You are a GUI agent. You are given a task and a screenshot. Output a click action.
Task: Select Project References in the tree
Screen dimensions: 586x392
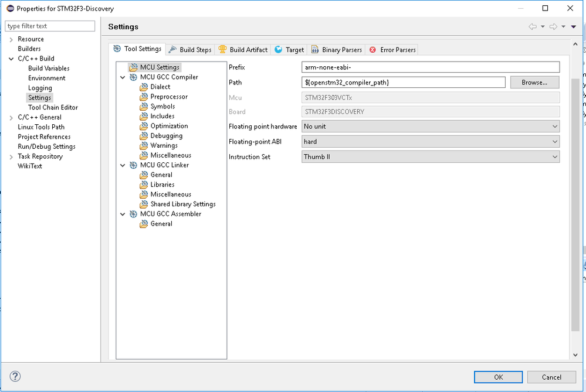click(44, 137)
